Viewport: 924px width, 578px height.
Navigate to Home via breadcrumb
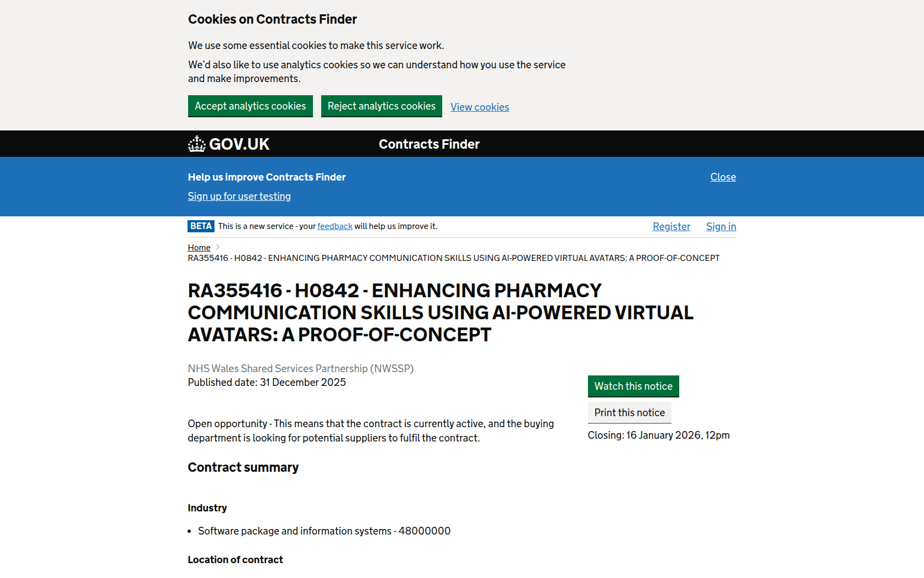tap(199, 248)
